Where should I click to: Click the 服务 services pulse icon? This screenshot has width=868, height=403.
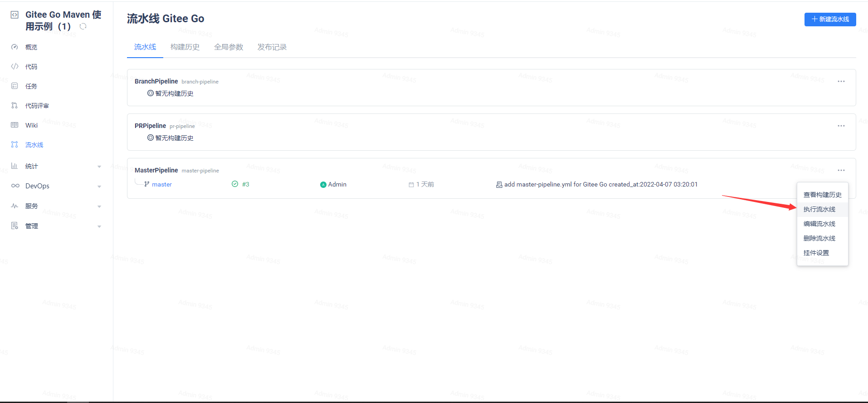(15, 206)
